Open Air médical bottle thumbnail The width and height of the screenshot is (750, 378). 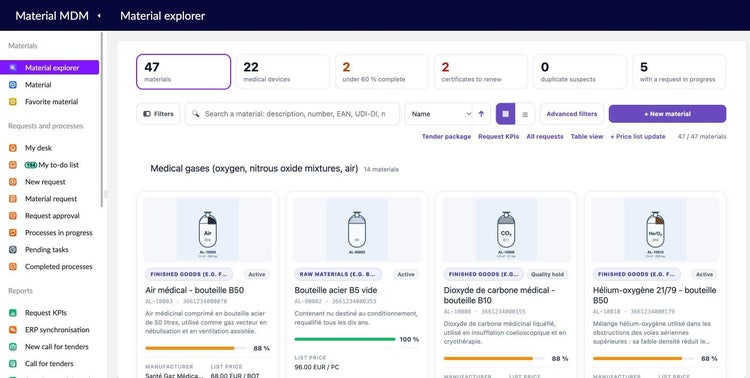click(x=208, y=230)
